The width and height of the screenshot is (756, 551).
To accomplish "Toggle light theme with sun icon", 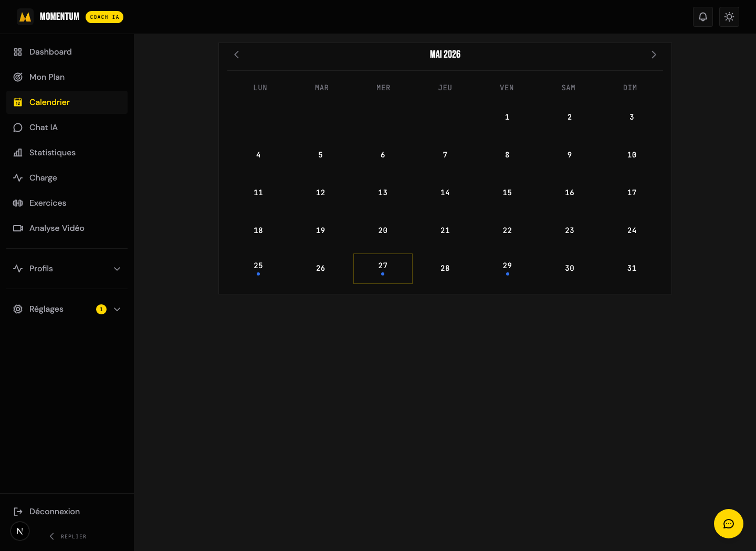I will point(729,17).
